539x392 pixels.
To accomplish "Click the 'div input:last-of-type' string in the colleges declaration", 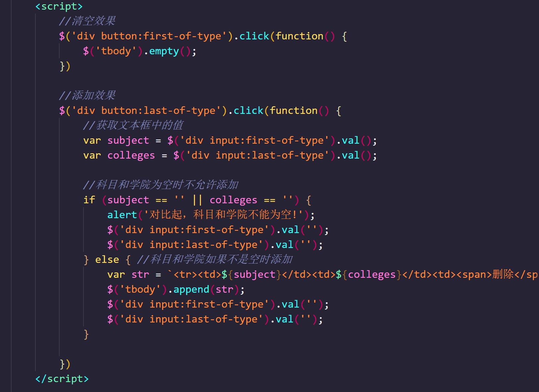I will pos(258,155).
